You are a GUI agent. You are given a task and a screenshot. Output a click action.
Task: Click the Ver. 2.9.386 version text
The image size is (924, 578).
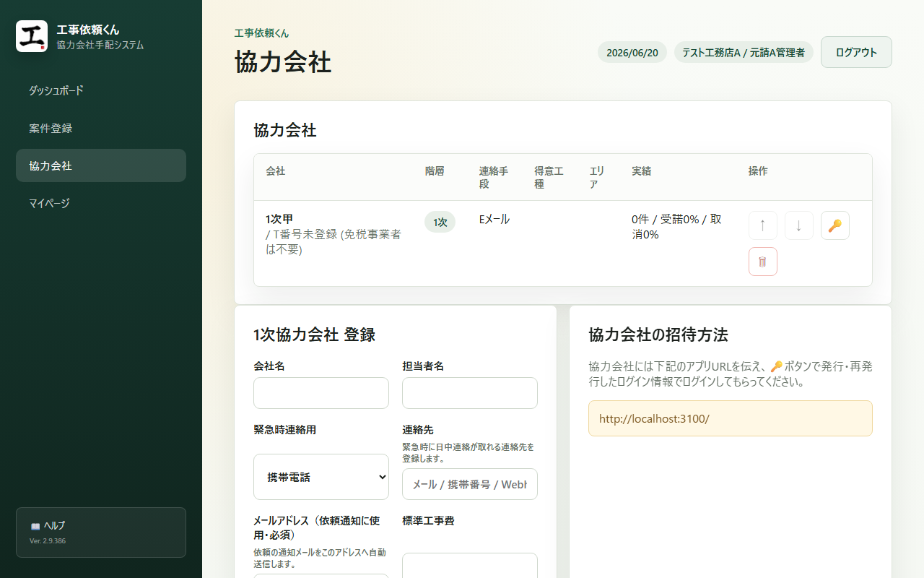(48, 540)
